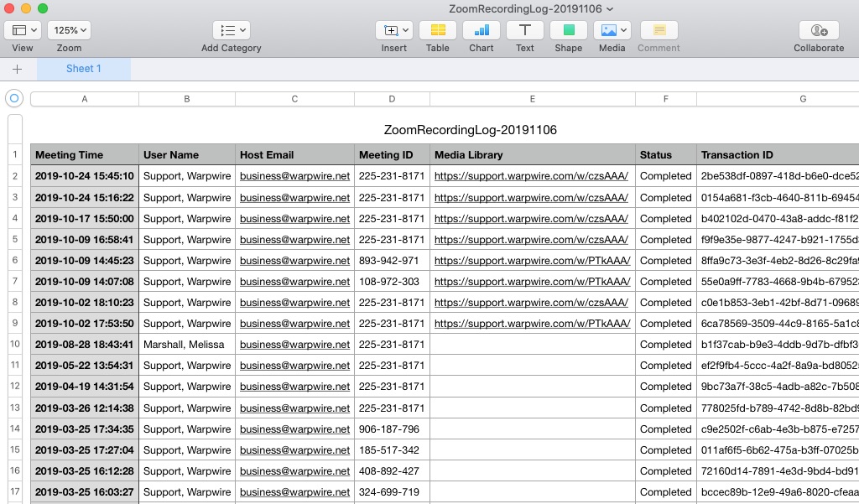Select the Host Email header cell
This screenshot has height=504, width=859.
[294, 154]
